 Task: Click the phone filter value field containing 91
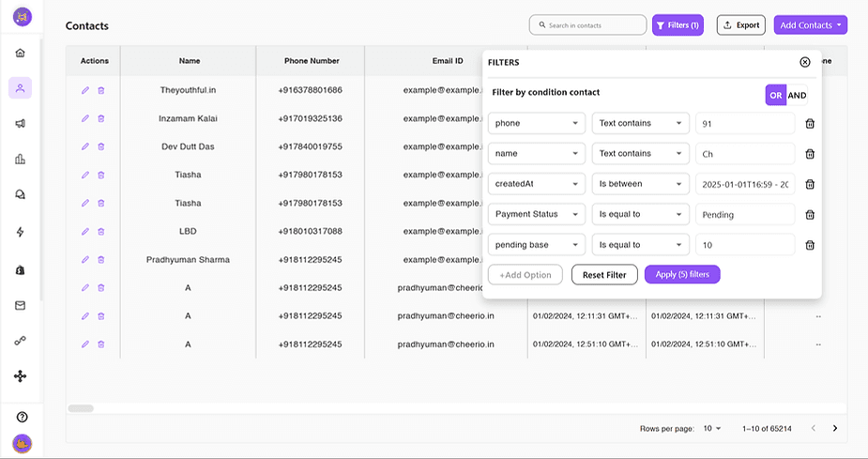(745, 124)
